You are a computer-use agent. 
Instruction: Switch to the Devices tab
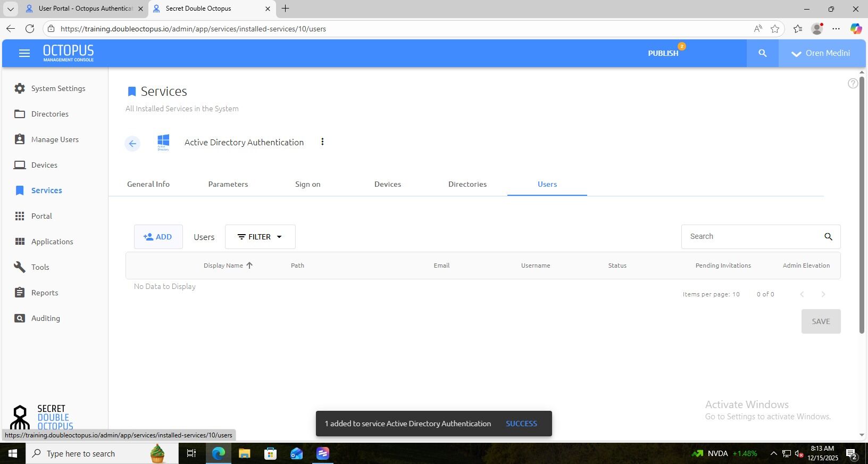pos(388,184)
